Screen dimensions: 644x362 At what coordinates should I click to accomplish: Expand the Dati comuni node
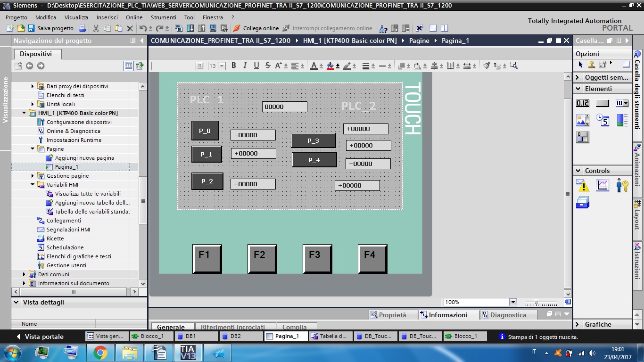tap(24, 274)
